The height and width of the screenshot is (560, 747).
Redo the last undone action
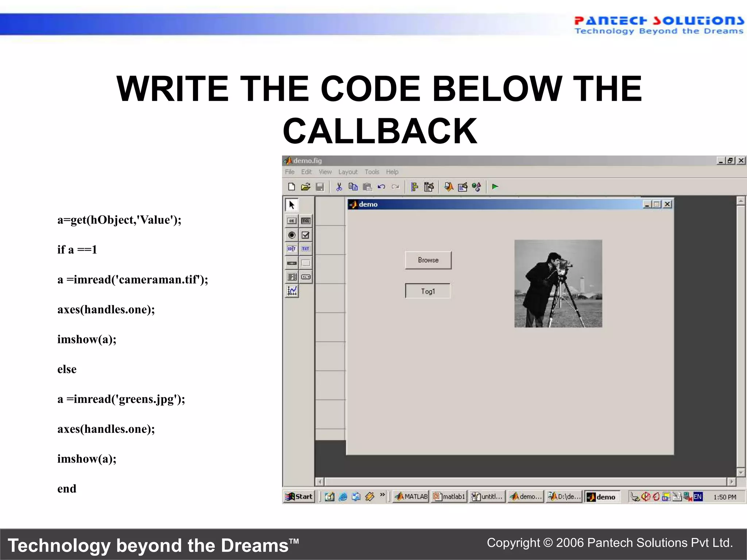(395, 187)
